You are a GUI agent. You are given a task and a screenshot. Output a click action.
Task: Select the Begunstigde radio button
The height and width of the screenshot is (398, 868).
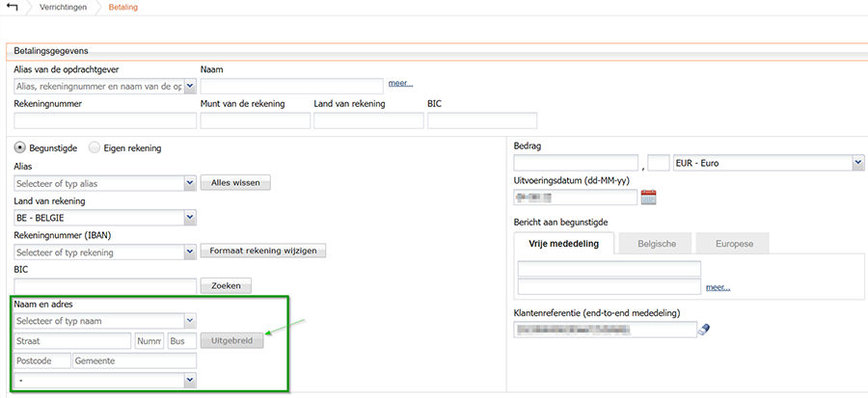19,148
